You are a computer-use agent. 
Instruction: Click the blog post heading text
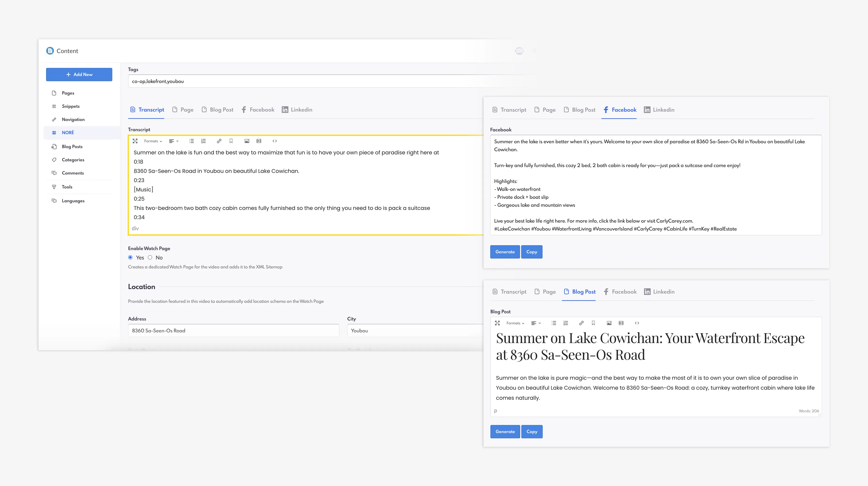click(x=650, y=347)
